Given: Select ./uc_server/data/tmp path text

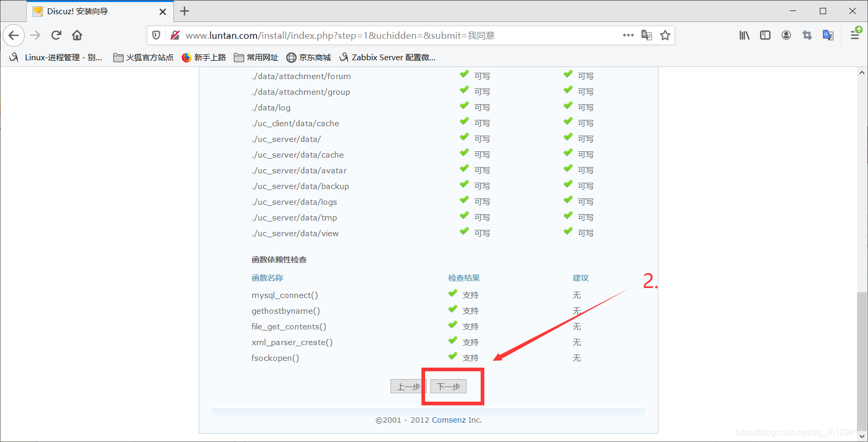Looking at the screenshot, I should coord(294,217).
